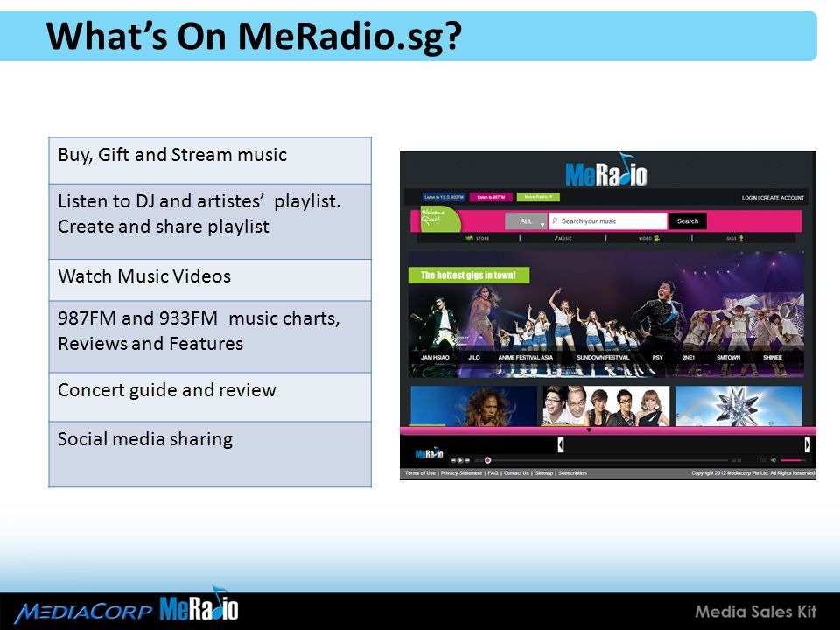
Task: Click the Social media sharing row
Action: tap(210, 454)
